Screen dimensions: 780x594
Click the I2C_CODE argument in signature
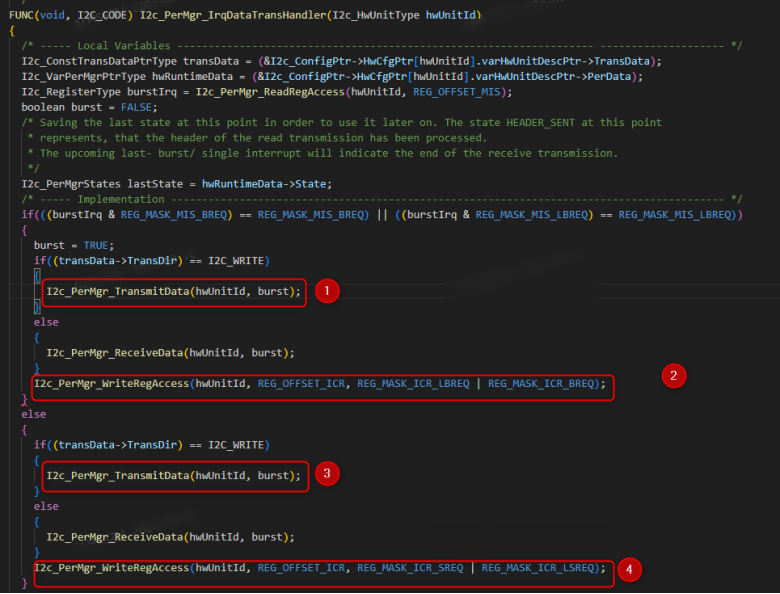[x=102, y=15]
